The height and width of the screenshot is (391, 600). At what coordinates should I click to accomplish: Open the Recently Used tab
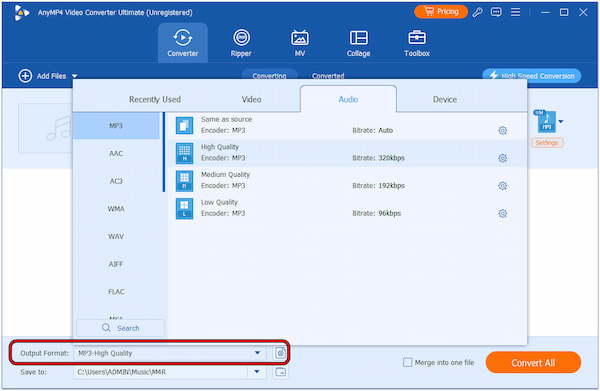pos(155,99)
